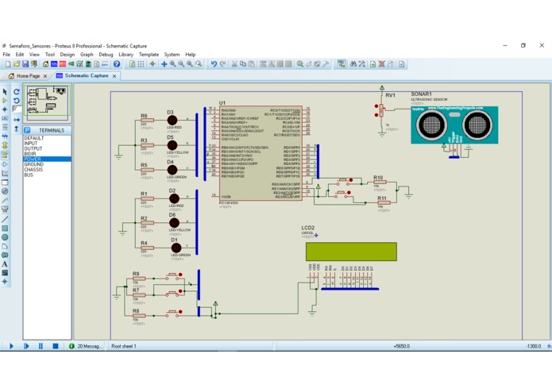The image size is (552, 392).
Task: Switch to the Home Page tab
Action: (28, 76)
